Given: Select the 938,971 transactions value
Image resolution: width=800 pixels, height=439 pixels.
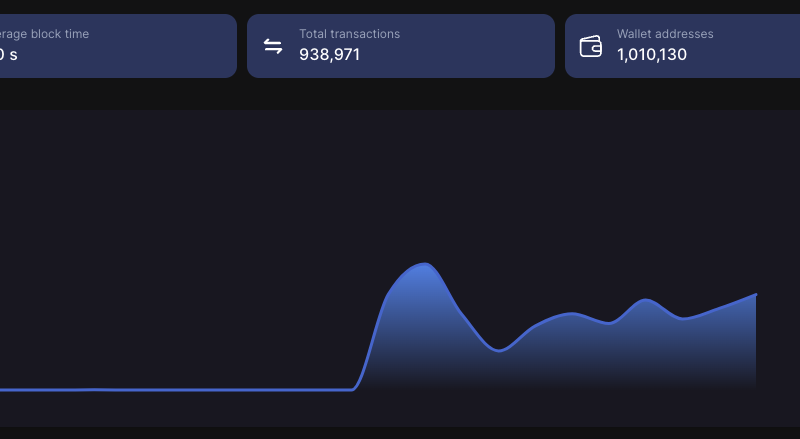Looking at the screenshot, I should coord(329,55).
